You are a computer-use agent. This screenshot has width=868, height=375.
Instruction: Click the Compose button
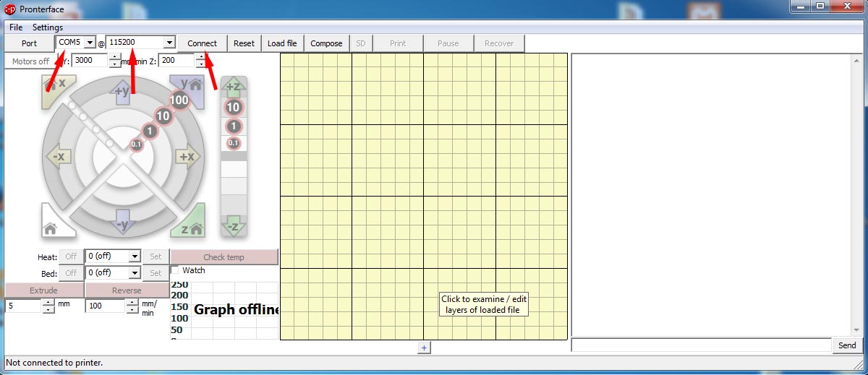click(x=326, y=43)
